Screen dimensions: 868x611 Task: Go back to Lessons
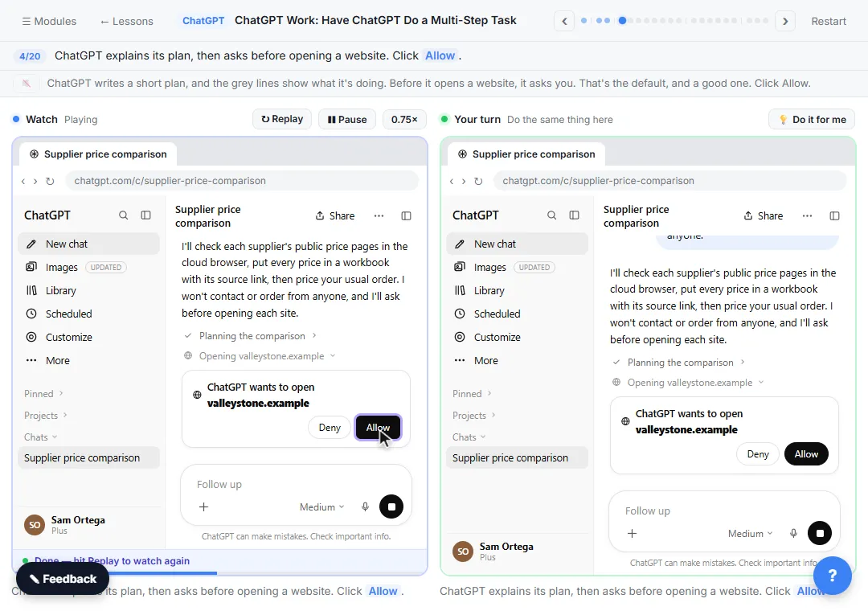(126, 21)
